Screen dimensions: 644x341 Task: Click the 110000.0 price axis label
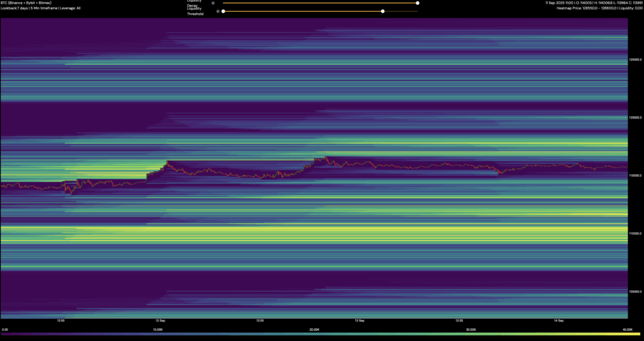tap(635, 233)
